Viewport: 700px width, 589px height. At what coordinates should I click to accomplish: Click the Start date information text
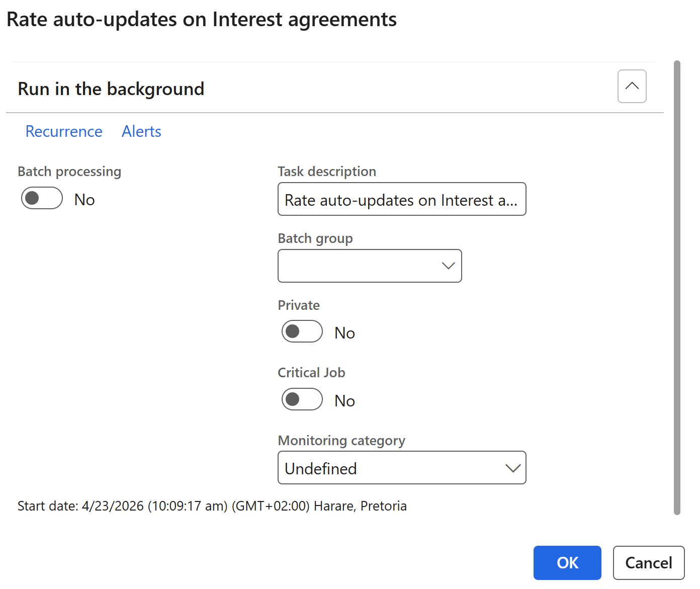[212, 506]
